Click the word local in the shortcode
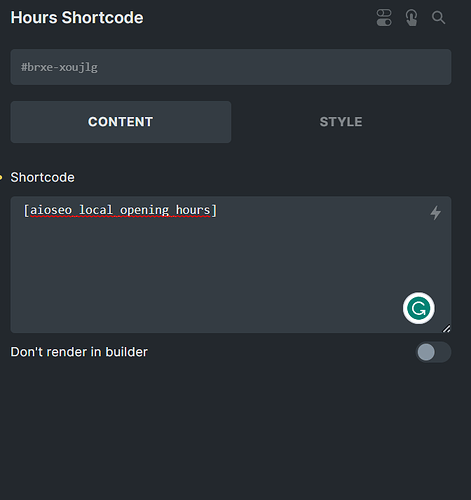Screen dimensions: 471x500 [x=96, y=210]
